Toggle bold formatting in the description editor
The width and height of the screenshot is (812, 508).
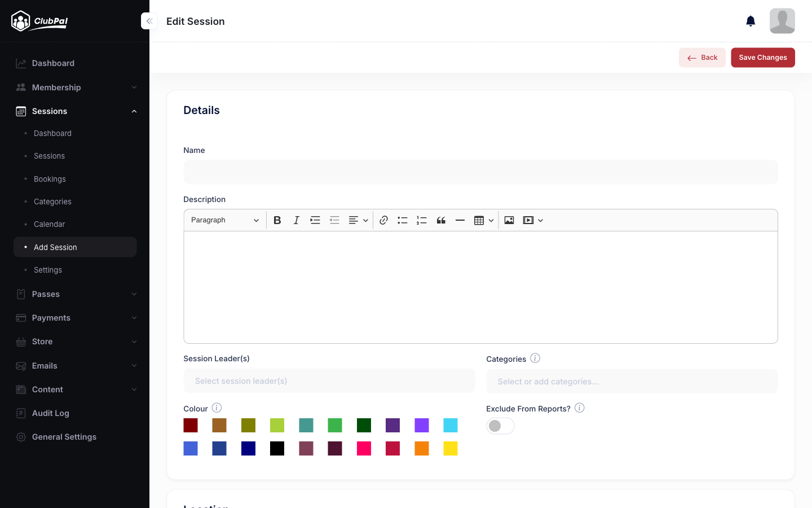coord(277,220)
